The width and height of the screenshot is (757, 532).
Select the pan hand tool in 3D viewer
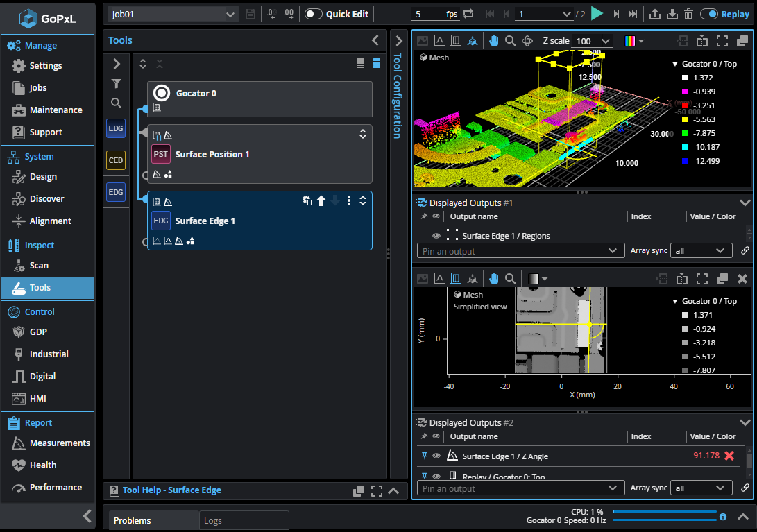coord(493,41)
